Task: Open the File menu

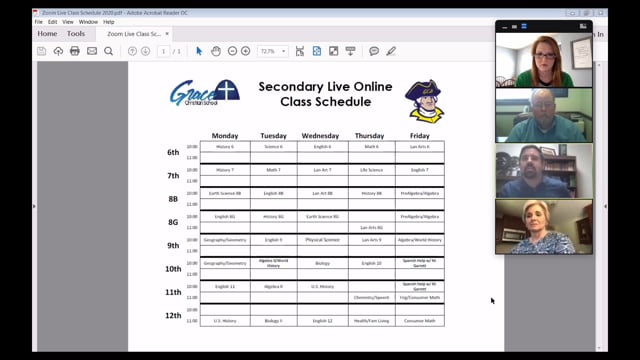Action: [39, 22]
